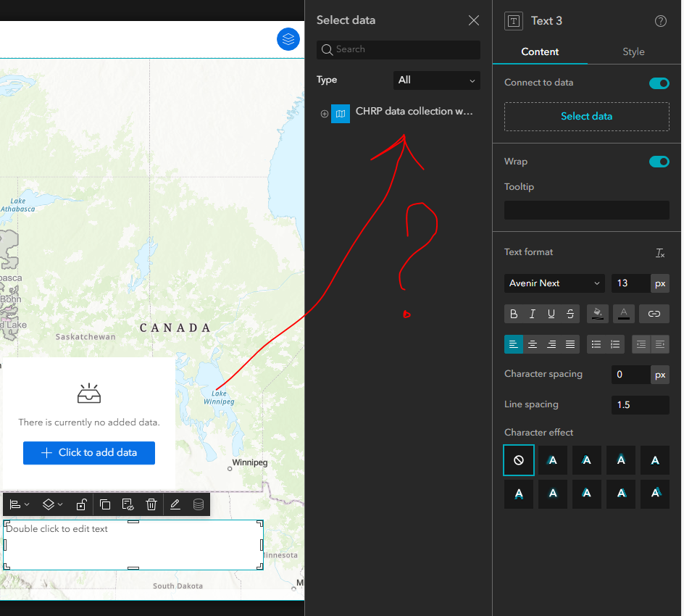
Task: Switch to the Style tab
Action: pos(633,51)
